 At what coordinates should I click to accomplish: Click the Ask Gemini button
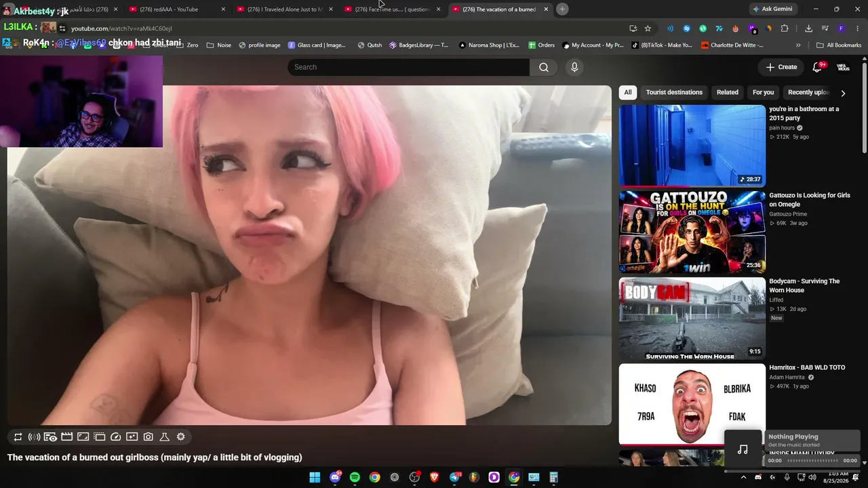coord(772,9)
